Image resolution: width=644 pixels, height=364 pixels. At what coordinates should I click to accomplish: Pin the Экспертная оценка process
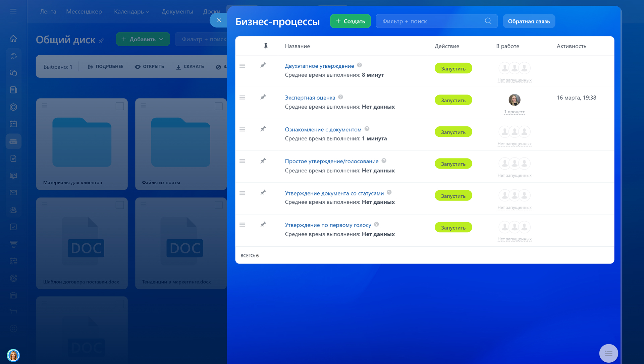coord(263,97)
